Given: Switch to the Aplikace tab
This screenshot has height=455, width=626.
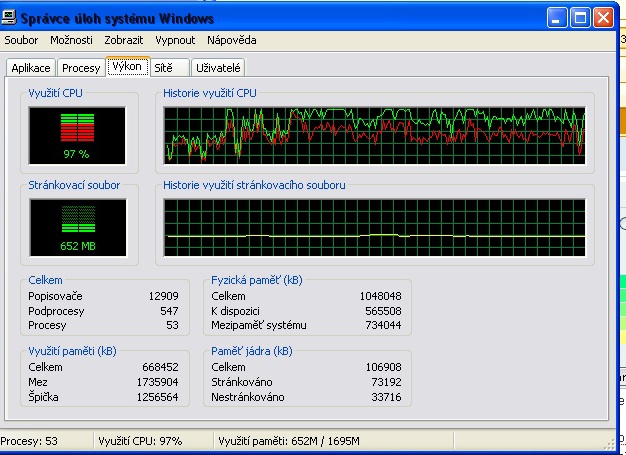Looking at the screenshot, I should [31, 68].
